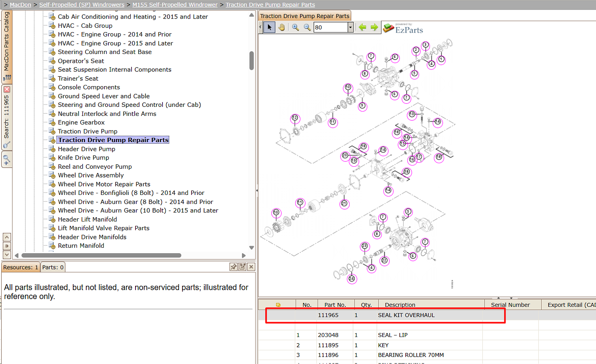This screenshot has height=364, width=596.
Task: Switch to the Search: 111965 side tab
Action: coord(7,117)
